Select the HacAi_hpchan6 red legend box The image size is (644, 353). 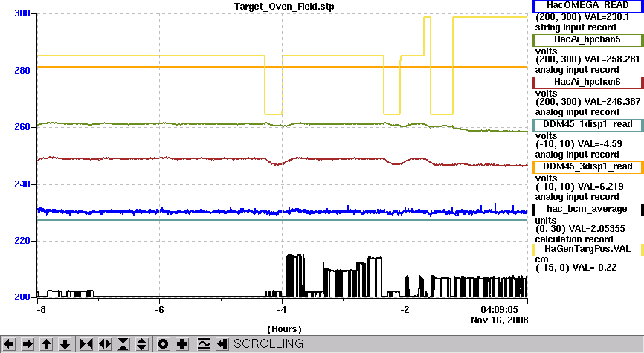coord(587,82)
